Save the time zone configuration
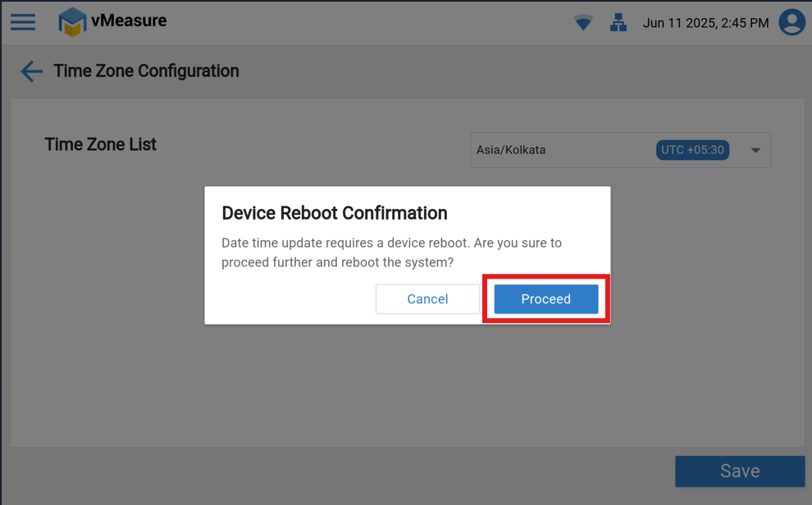The width and height of the screenshot is (812, 505). pos(739,471)
